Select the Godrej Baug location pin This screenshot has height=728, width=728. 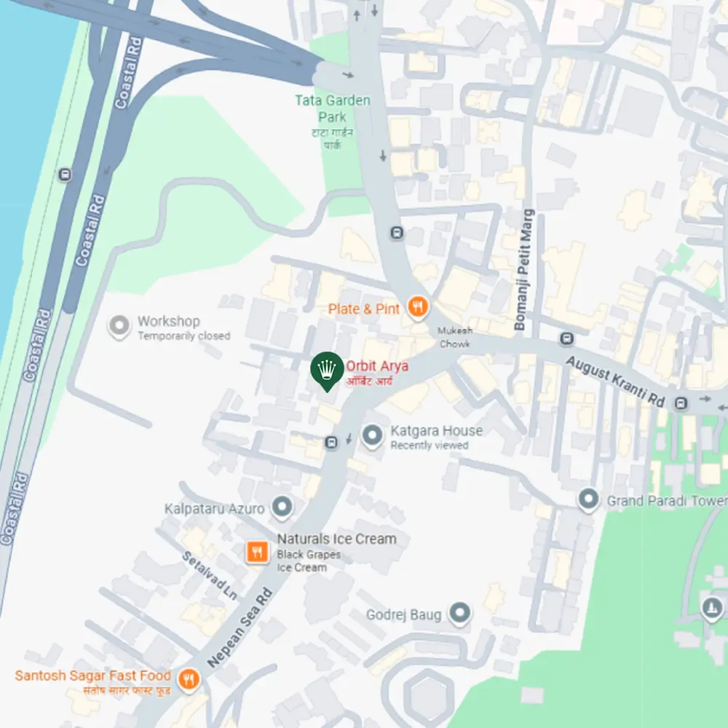point(459,614)
